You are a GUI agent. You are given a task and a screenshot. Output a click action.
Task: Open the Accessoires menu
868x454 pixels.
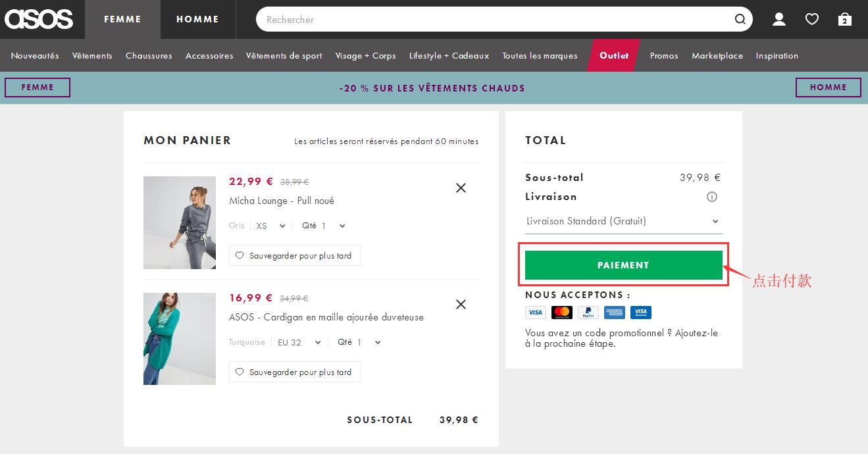click(x=209, y=56)
